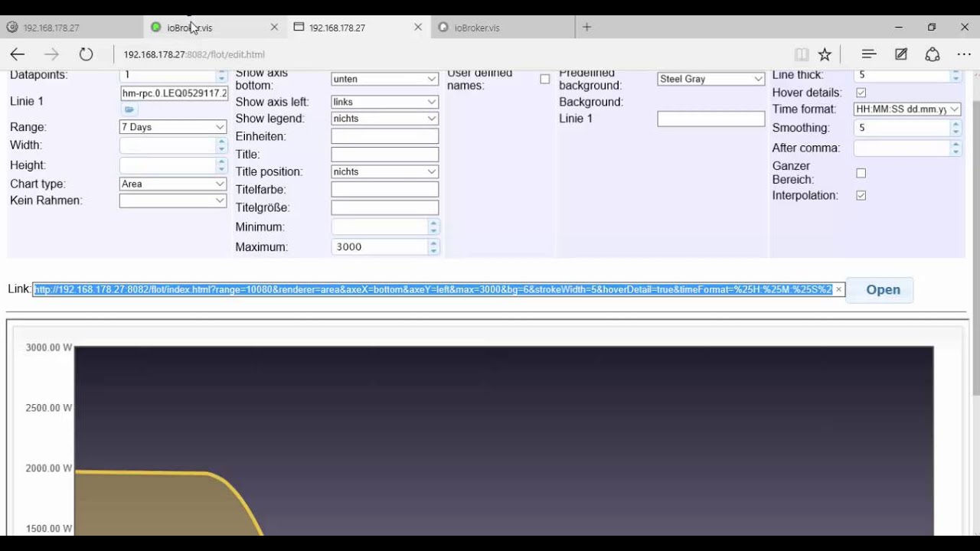Image resolution: width=980 pixels, height=551 pixels.
Task: Toggle Interpolation checkbox
Action: click(x=861, y=196)
